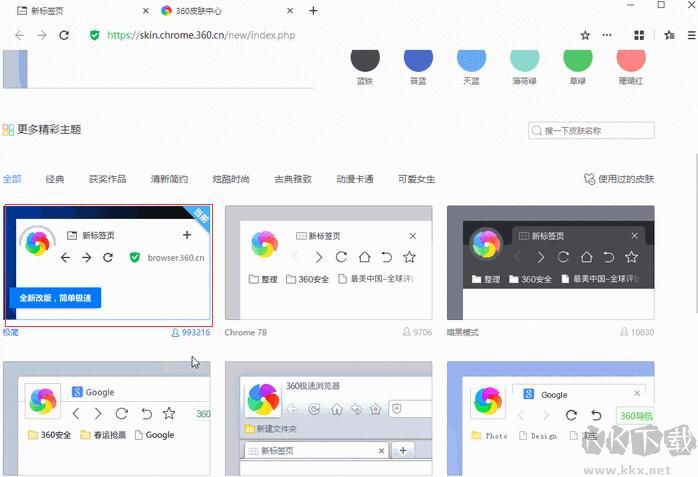The width and height of the screenshot is (698, 477).
Task: Select the 天蓝 sky blue swatch
Action: [471, 60]
